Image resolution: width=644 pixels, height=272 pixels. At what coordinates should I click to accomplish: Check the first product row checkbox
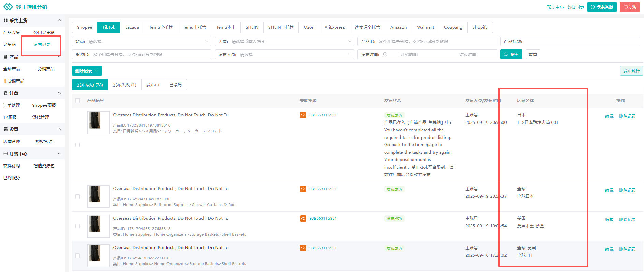tap(78, 145)
